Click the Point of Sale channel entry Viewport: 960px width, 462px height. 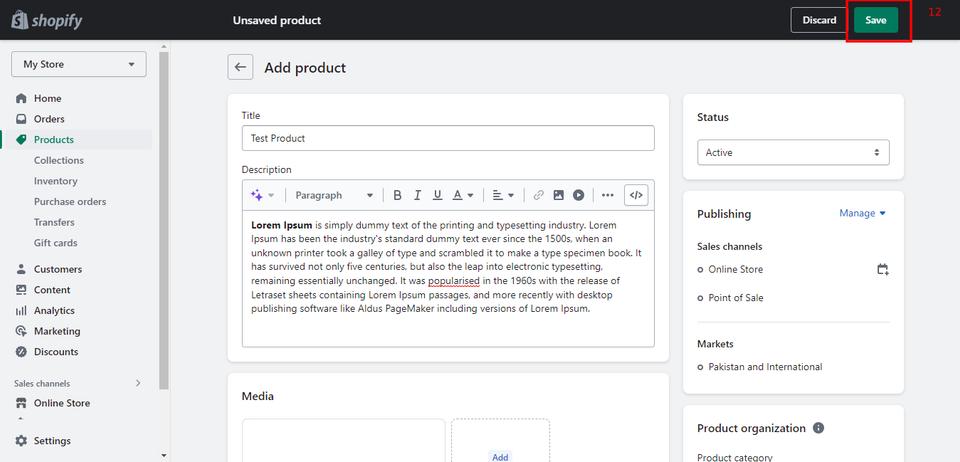[x=735, y=298]
